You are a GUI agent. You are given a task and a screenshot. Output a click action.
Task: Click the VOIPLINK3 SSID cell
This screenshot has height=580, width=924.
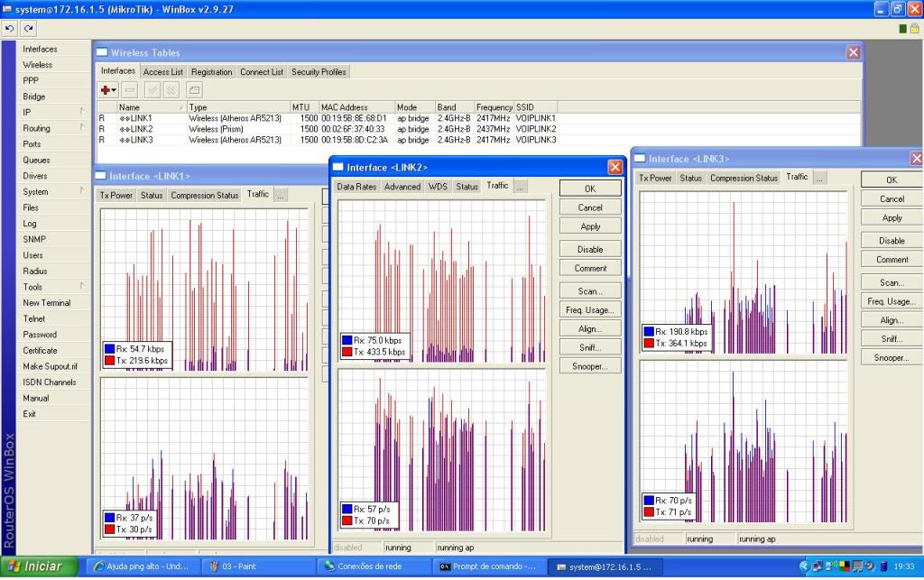(x=536, y=140)
